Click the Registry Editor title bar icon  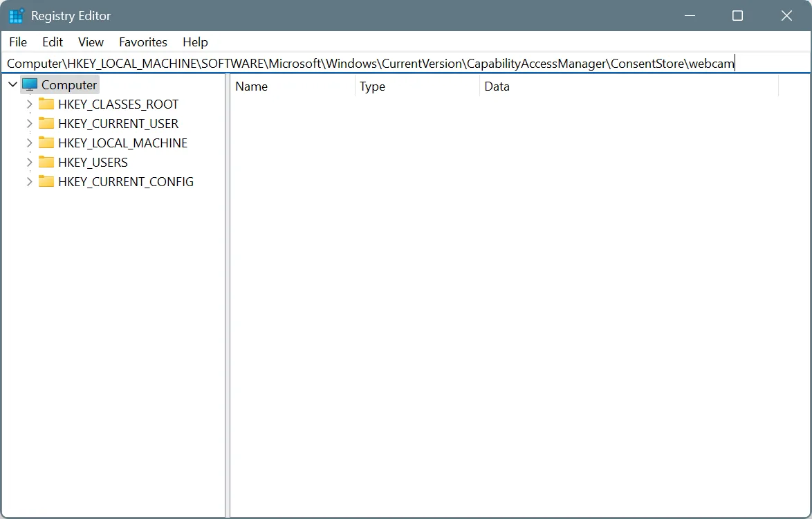[17, 15]
